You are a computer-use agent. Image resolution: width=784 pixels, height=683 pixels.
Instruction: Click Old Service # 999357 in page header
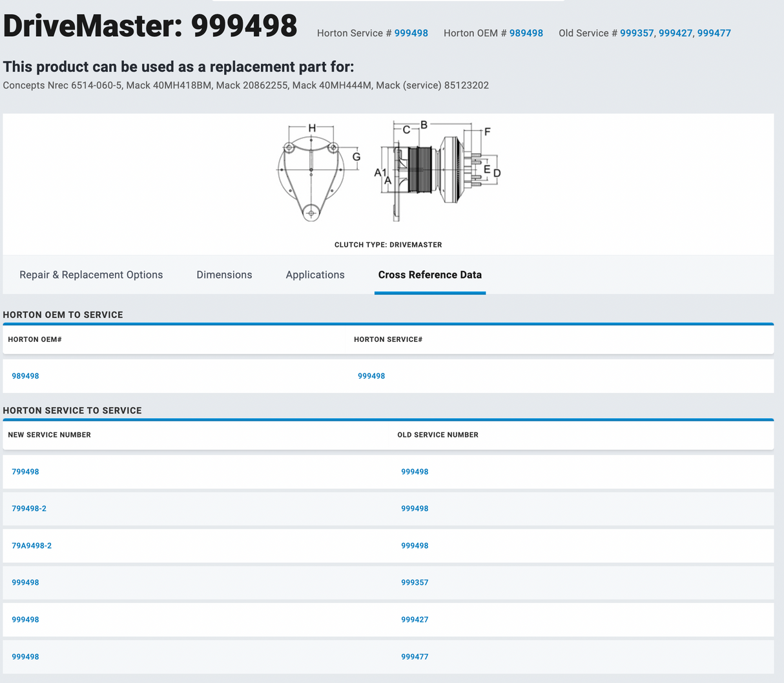[637, 33]
